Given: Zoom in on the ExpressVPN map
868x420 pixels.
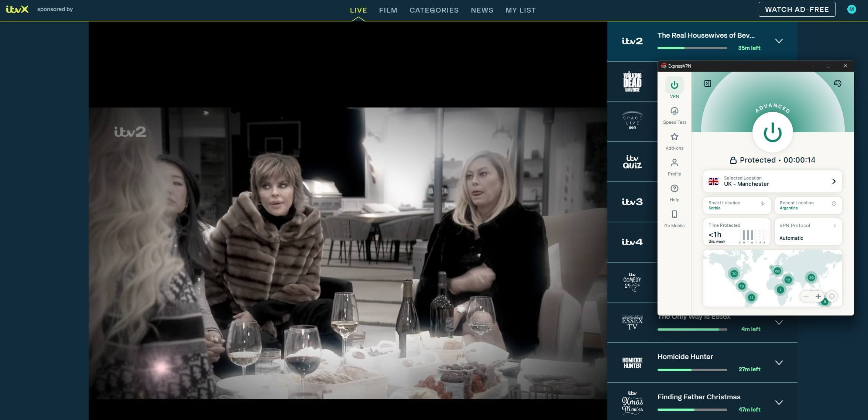Looking at the screenshot, I should [818, 296].
